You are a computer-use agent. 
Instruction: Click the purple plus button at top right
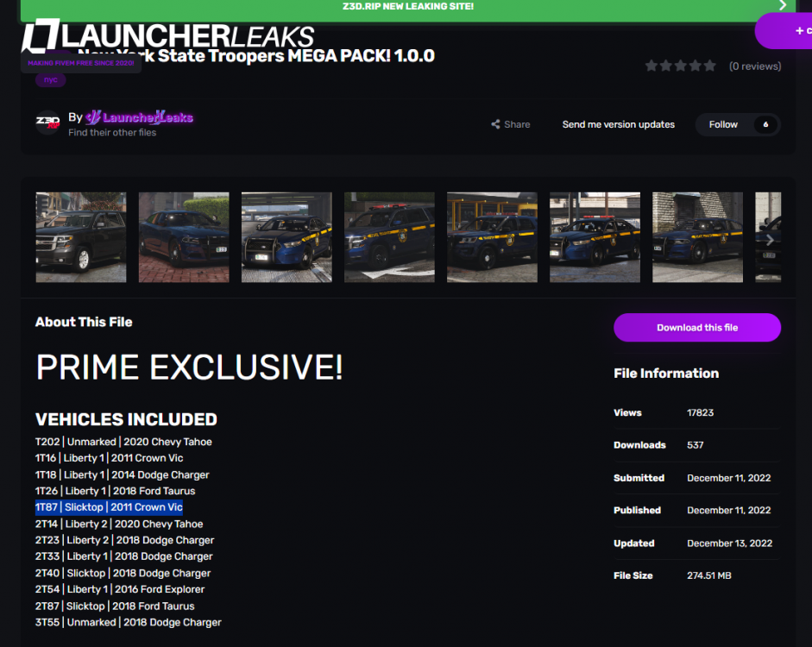(x=787, y=31)
